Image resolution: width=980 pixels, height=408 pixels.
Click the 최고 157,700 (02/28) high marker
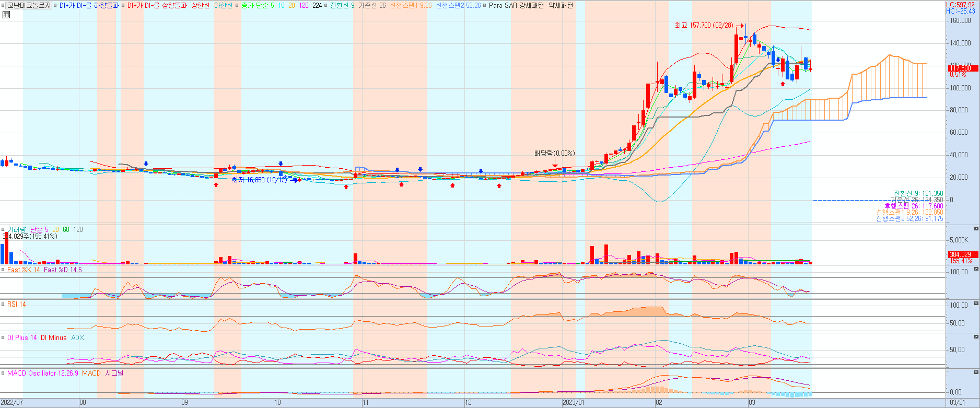click(x=704, y=25)
